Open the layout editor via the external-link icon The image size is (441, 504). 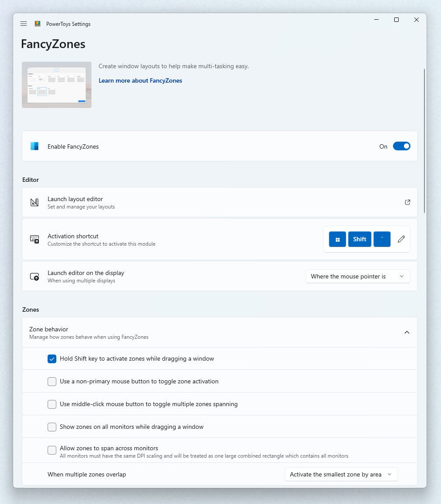407,202
